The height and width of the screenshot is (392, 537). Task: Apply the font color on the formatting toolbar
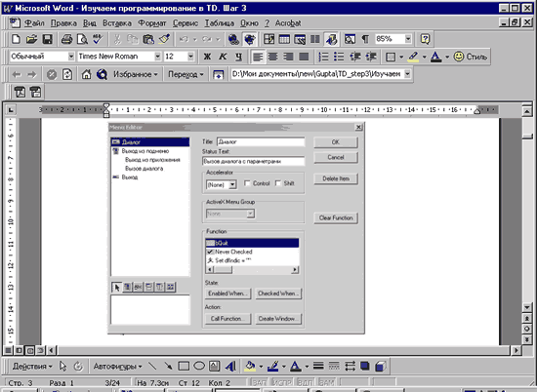pyautogui.click(x=436, y=57)
